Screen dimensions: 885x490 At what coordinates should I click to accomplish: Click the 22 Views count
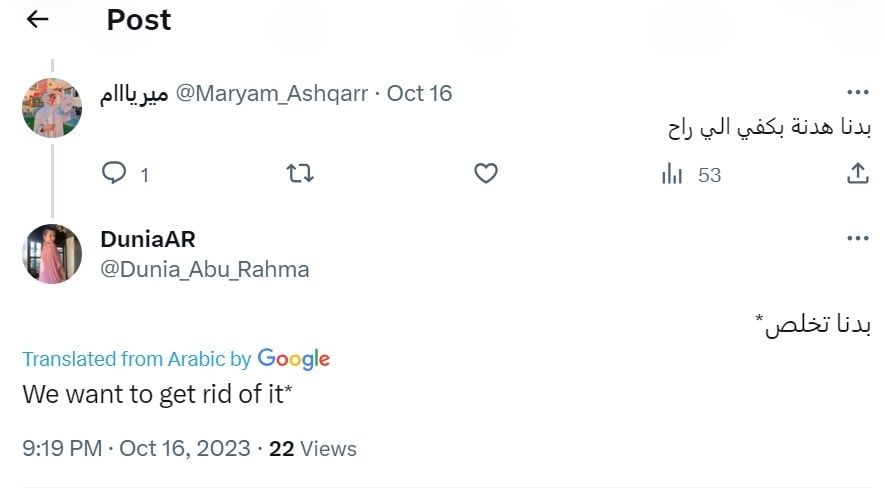coord(313,449)
